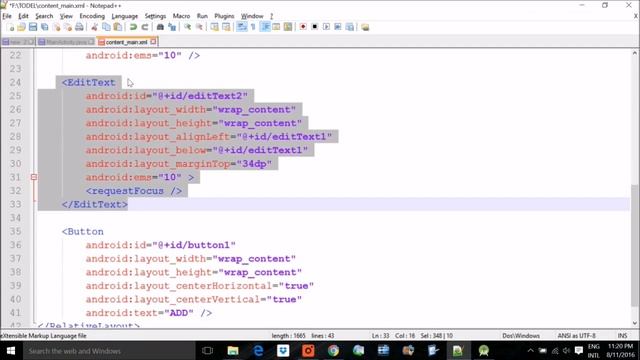Click the Paste toolbar icon
The image size is (640, 360).
click(x=118, y=27)
